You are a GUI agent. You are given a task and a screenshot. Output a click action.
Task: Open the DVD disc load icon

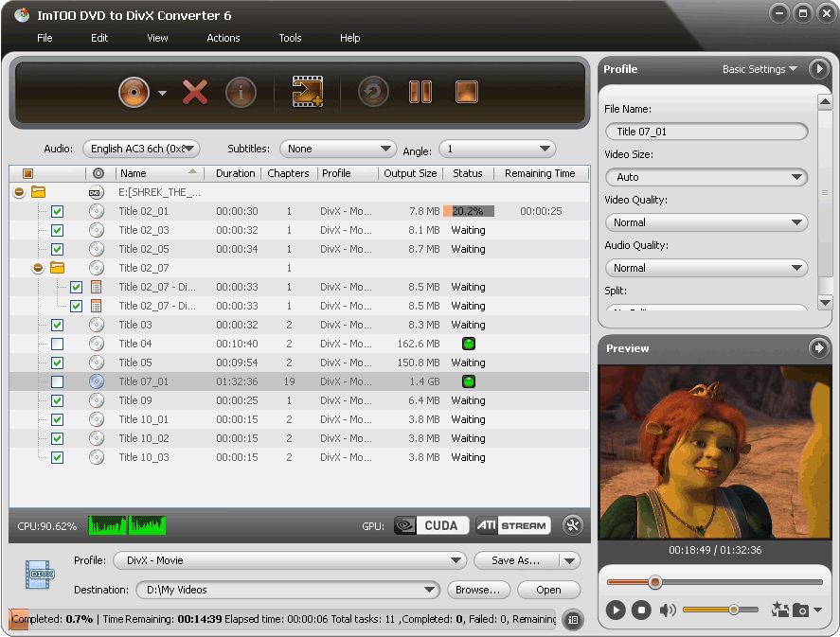point(134,92)
